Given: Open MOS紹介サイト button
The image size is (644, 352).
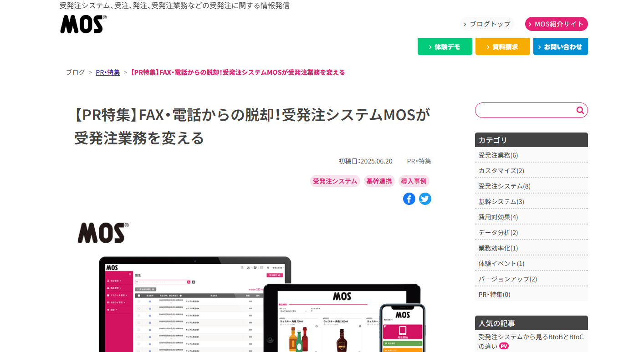Looking at the screenshot, I should coord(557,24).
